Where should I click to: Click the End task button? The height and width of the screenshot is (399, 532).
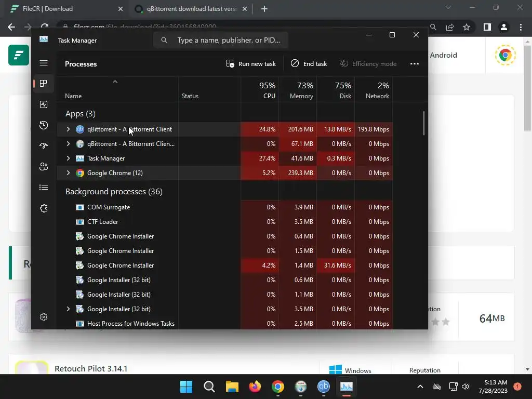309,64
